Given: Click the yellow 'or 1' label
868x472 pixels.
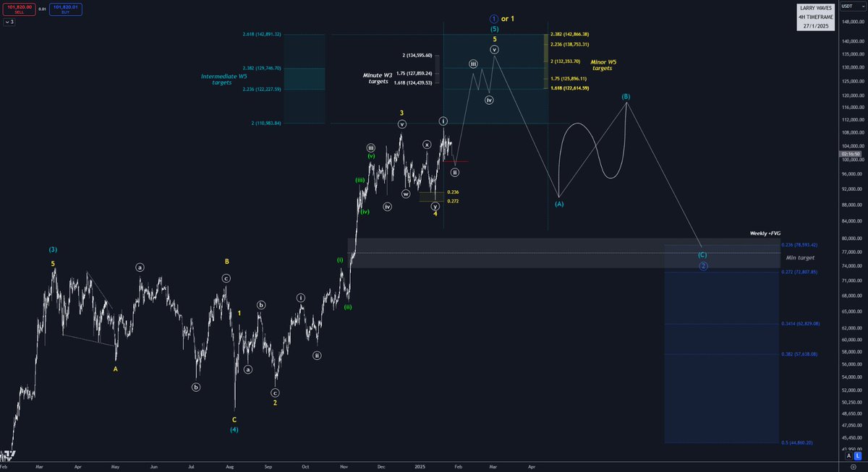Looking at the screenshot, I should (508, 18).
